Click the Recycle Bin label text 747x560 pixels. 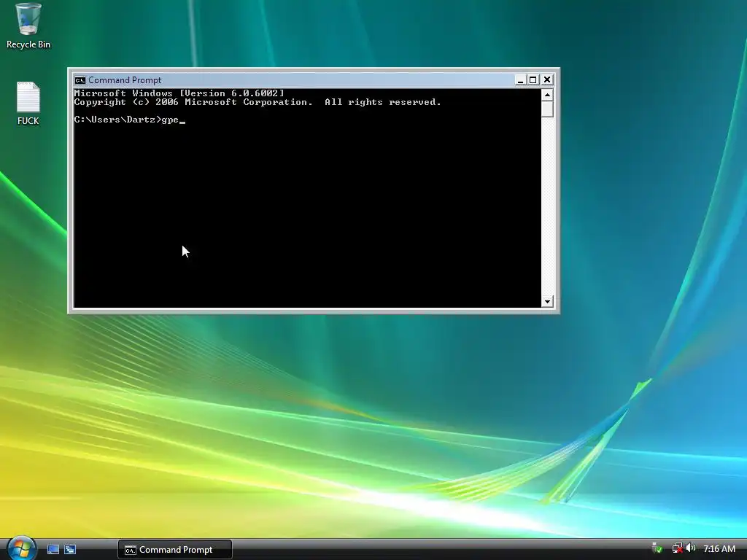[x=28, y=44]
